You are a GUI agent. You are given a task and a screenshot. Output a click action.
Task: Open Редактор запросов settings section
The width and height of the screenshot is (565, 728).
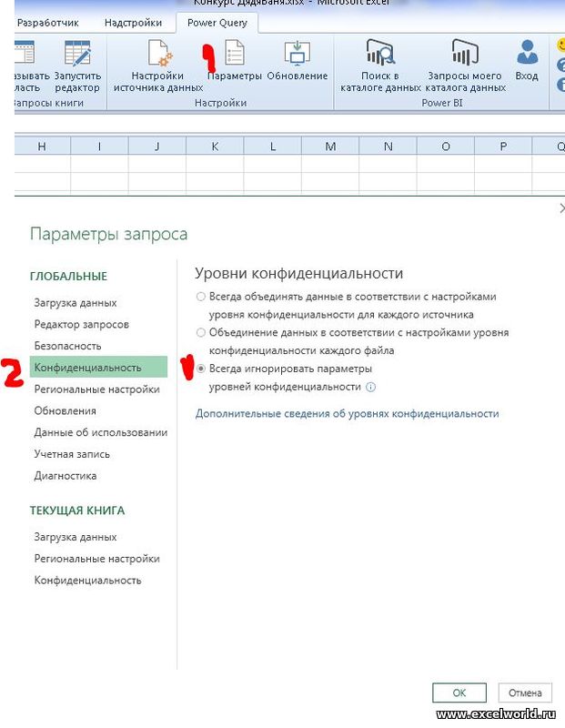(82, 324)
